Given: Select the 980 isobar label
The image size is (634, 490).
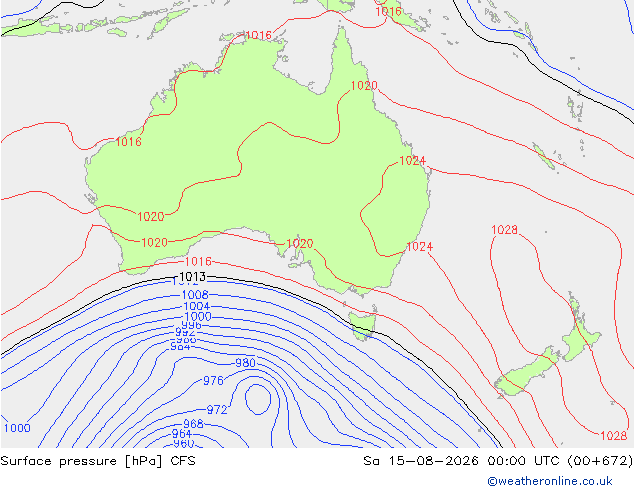Looking at the screenshot, I should point(245,363).
